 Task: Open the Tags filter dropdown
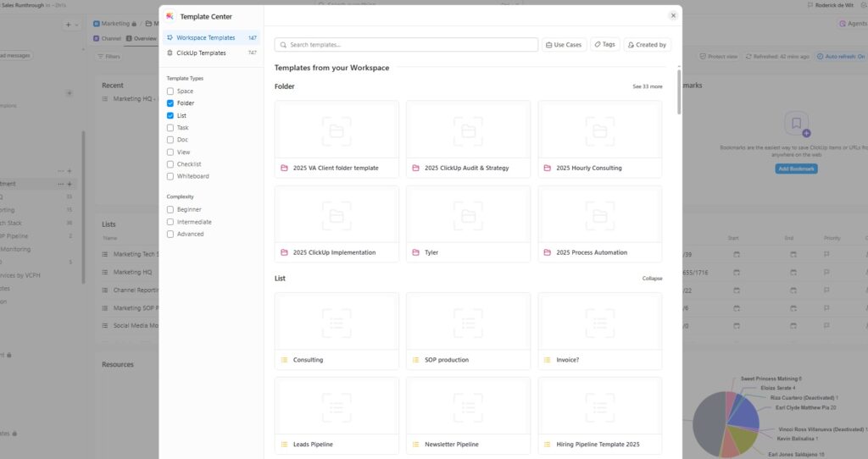604,45
